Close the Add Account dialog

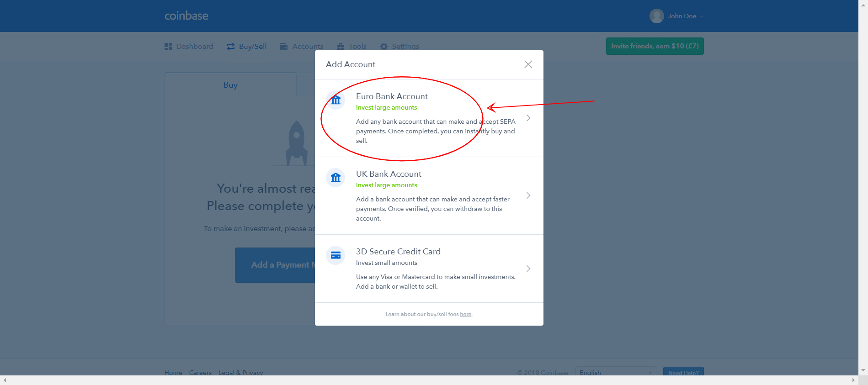coord(528,64)
